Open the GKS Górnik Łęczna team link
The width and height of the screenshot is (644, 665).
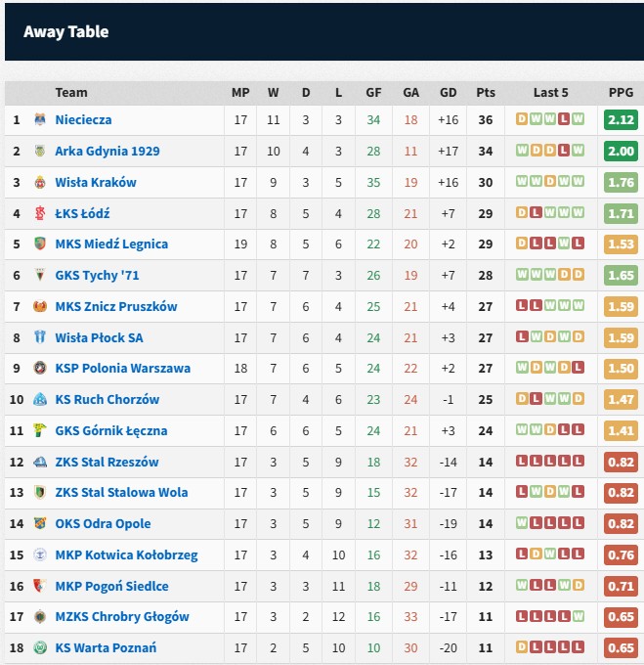coord(111,431)
